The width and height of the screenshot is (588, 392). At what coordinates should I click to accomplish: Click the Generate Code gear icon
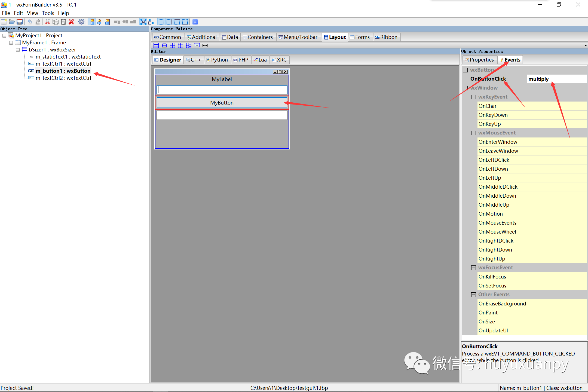pos(81,22)
